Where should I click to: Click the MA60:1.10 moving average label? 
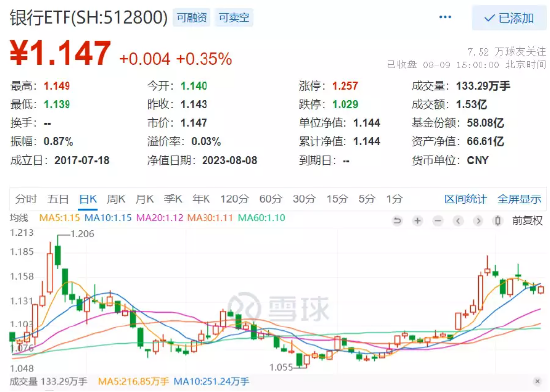[262, 218]
